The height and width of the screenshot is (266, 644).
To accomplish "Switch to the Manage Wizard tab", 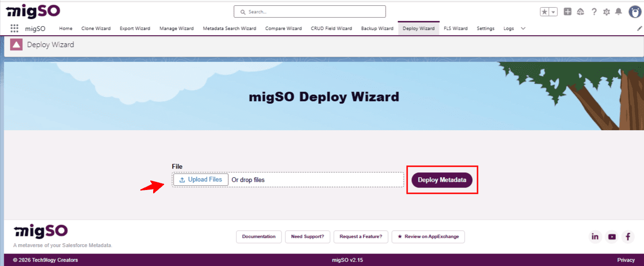I will (x=176, y=28).
